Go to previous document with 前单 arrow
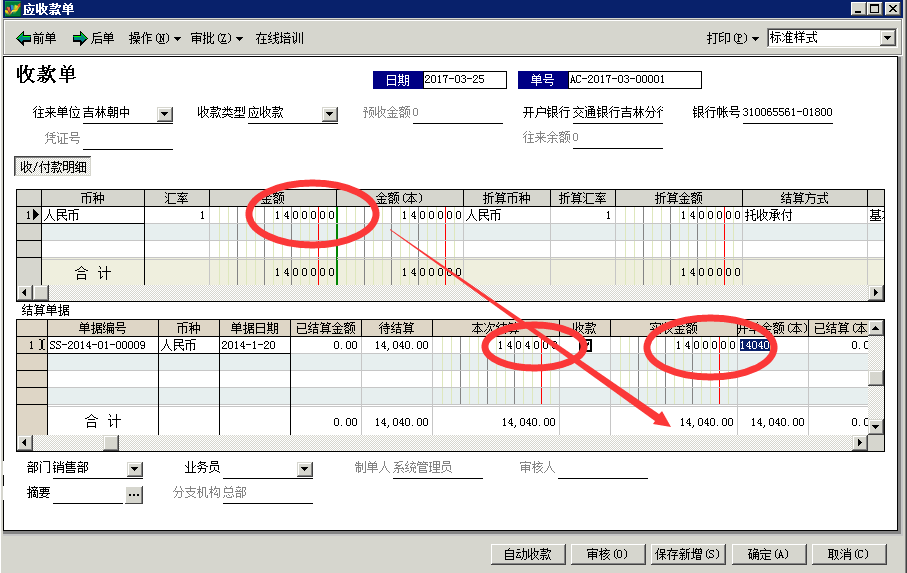Viewport: 907px width, 573px height. point(36,38)
